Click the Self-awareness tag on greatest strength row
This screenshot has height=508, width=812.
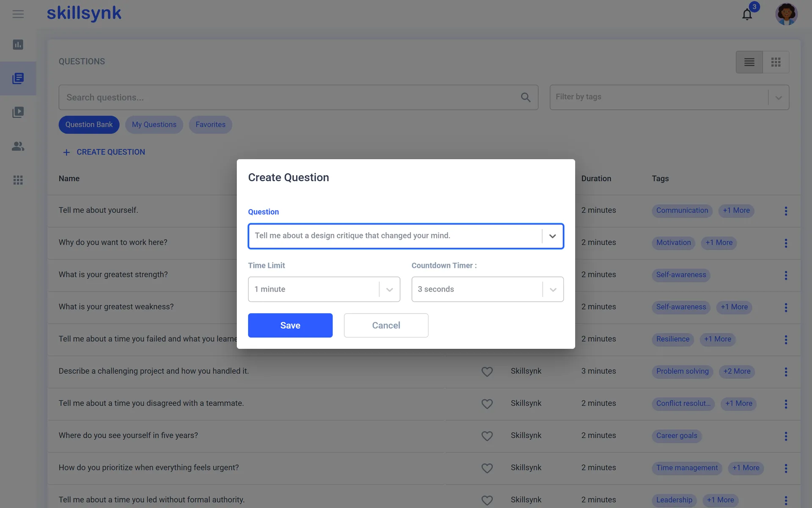[x=681, y=275]
